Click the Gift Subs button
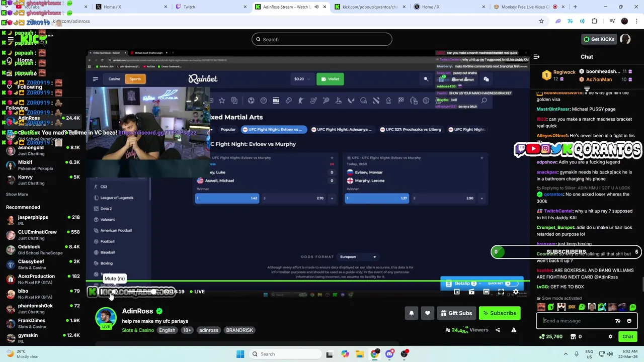Screen dimensions: 644x362 coord(456,313)
